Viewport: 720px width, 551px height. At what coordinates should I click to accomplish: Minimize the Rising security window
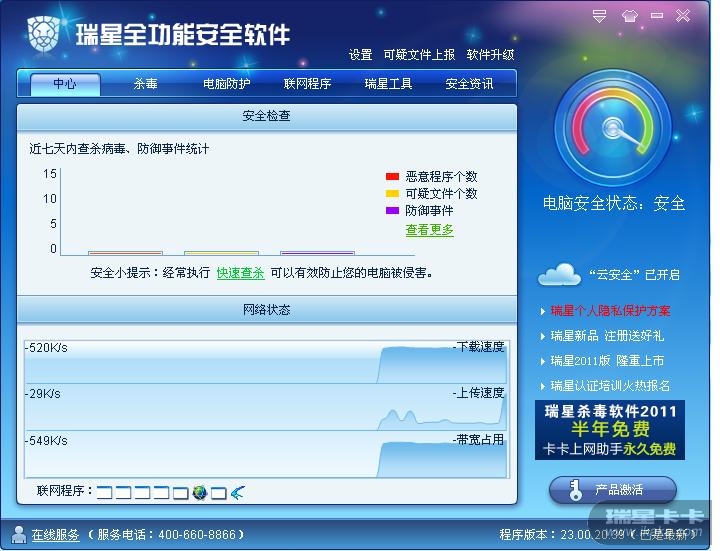coord(657,16)
